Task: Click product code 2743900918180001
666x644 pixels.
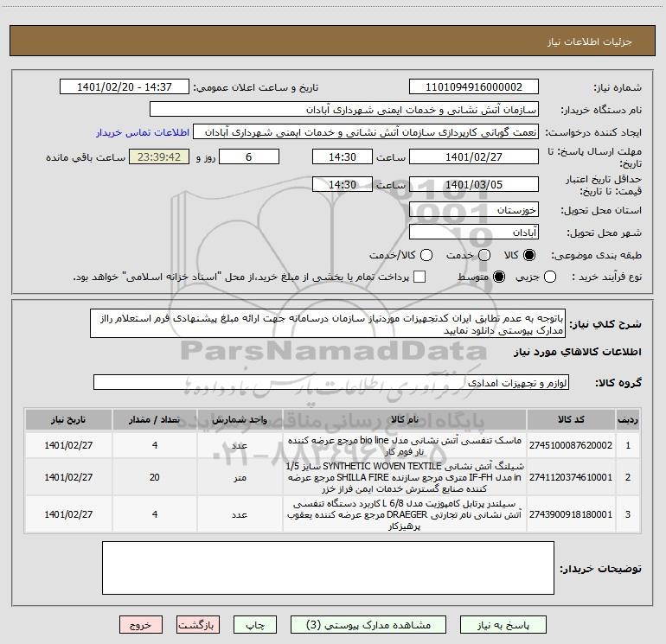Action: tap(571, 514)
